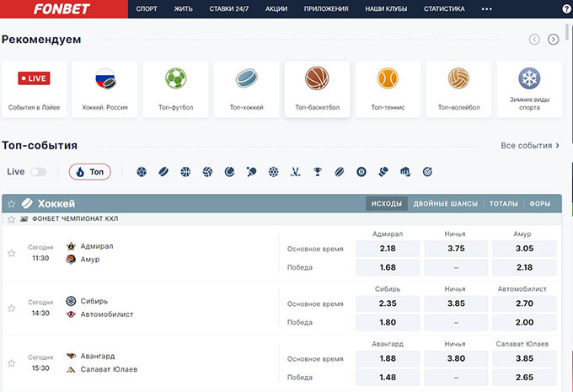Open the Хоккей. Россия recommendation card
The height and width of the screenshot is (392, 573).
coord(104,89)
